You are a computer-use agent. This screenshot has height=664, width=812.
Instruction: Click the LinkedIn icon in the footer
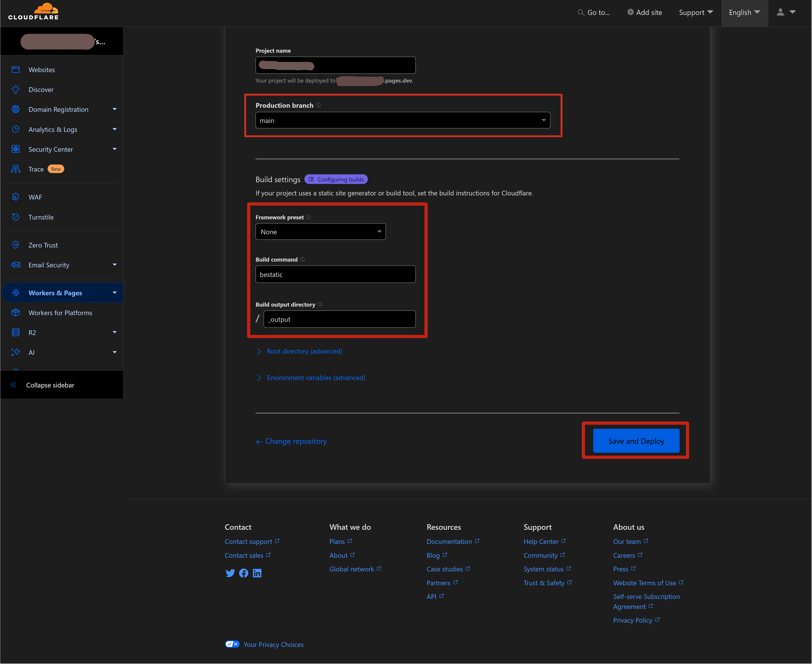click(257, 573)
